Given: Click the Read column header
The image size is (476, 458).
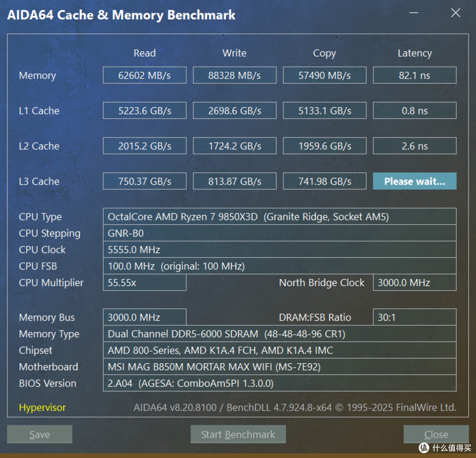Looking at the screenshot, I should coord(145,53).
